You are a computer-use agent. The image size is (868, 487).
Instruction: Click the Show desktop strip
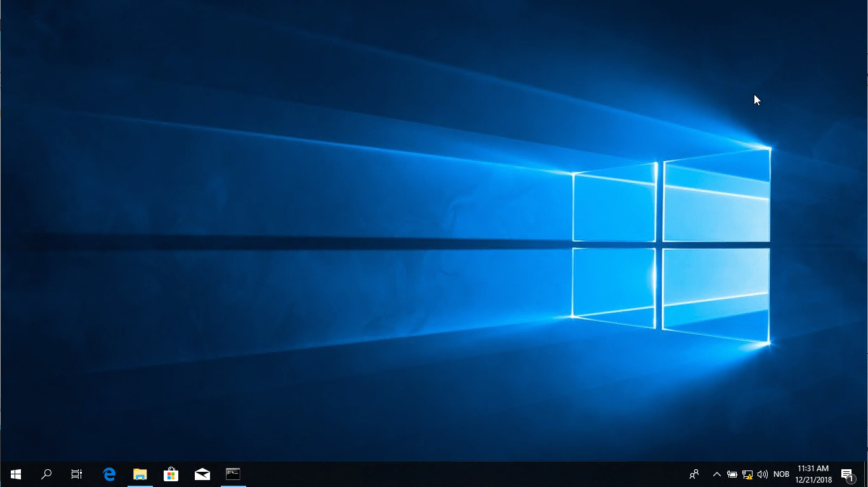[x=865, y=474]
